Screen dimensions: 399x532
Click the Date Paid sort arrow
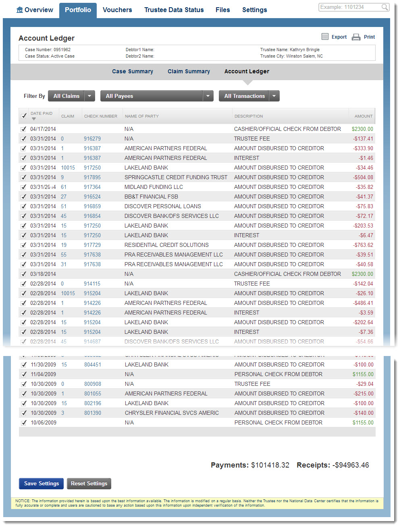coord(34,119)
